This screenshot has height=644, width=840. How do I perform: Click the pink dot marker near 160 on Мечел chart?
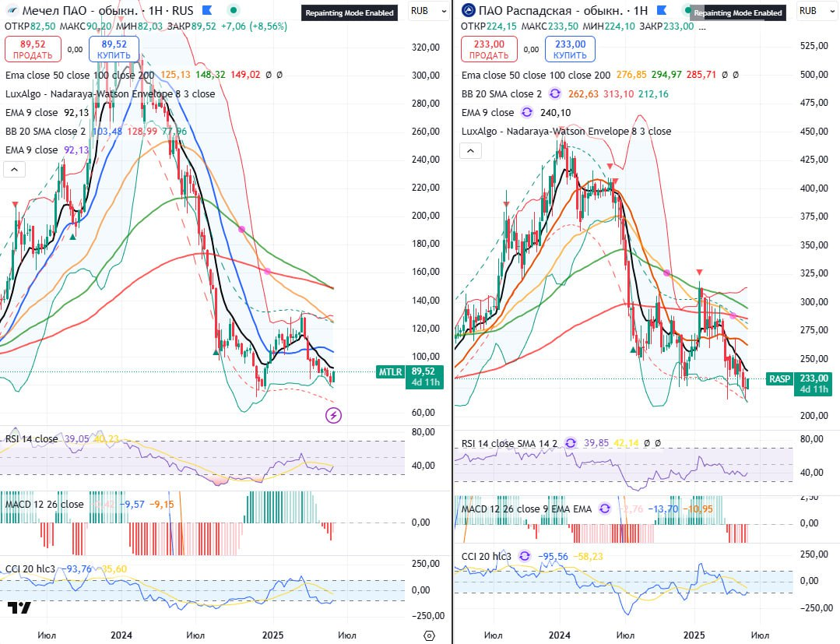click(267, 271)
